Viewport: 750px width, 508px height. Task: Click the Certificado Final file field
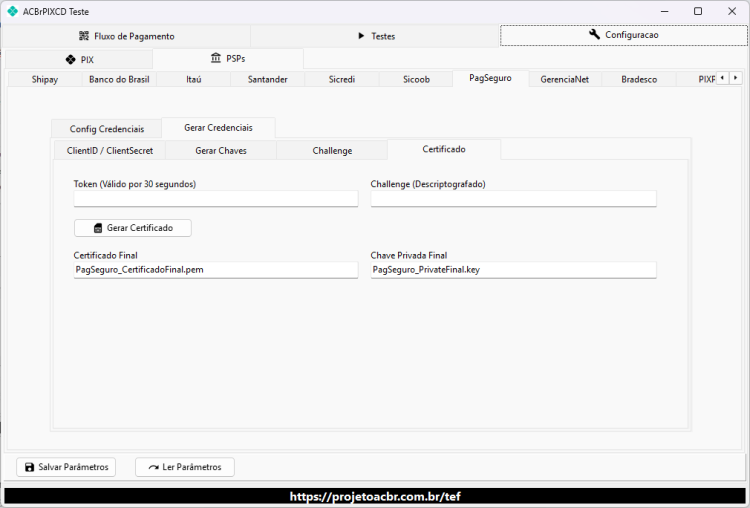[216, 270]
